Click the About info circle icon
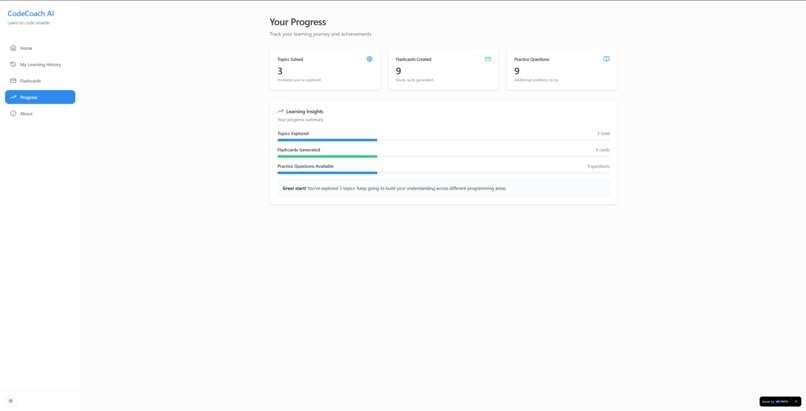Viewport: 806px width, 411px height. pyautogui.click(x=13, y=114)
